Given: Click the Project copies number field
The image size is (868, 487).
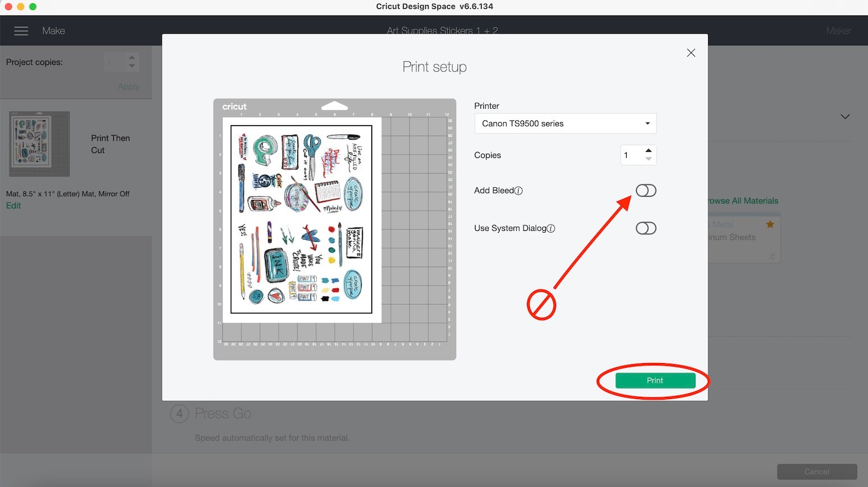Looking at the screenshot, I should pyautogui.click(x=115, y=62).
